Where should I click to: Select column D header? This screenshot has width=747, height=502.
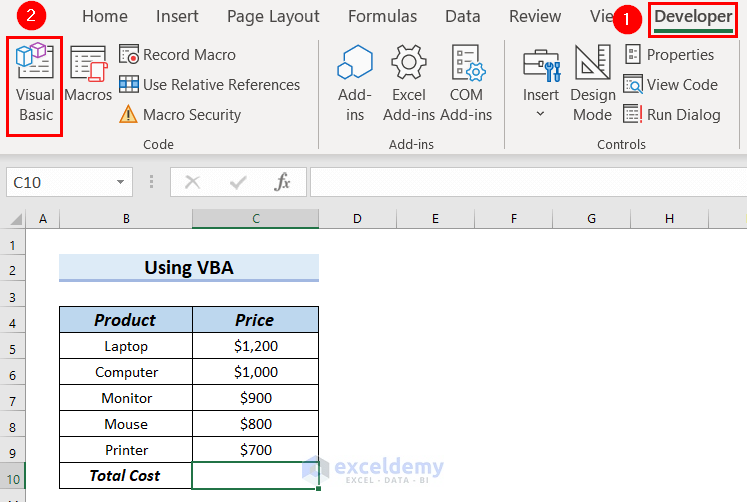(x=357, y=219)
